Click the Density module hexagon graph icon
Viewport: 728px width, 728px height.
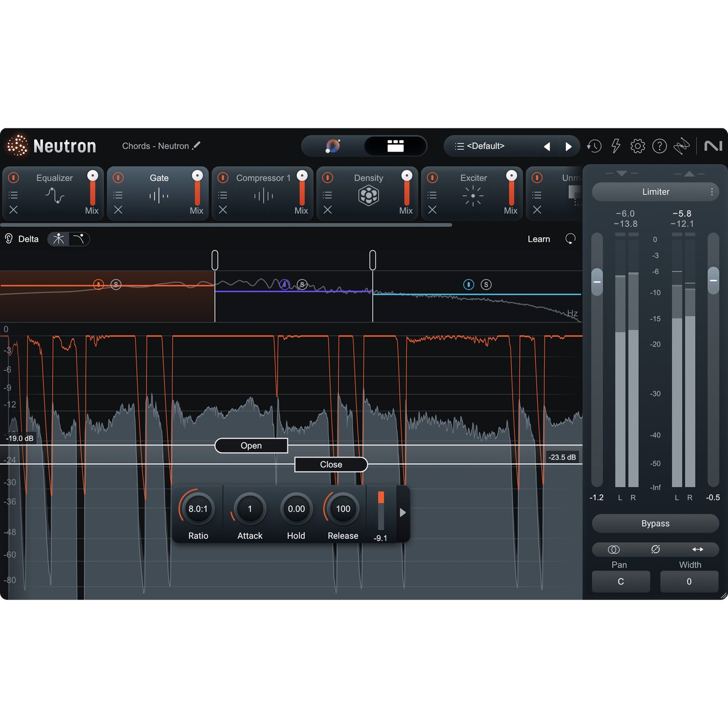coord(369,194)
